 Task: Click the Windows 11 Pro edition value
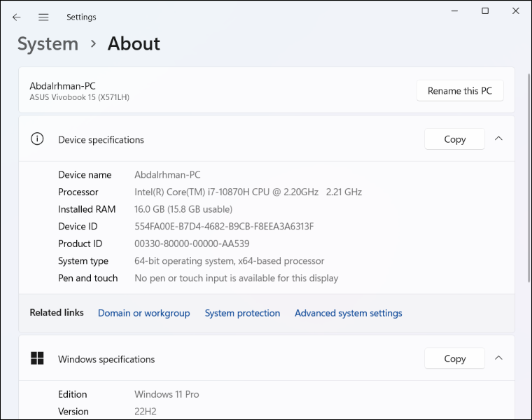pyautogui.click(x=167, y=394)
